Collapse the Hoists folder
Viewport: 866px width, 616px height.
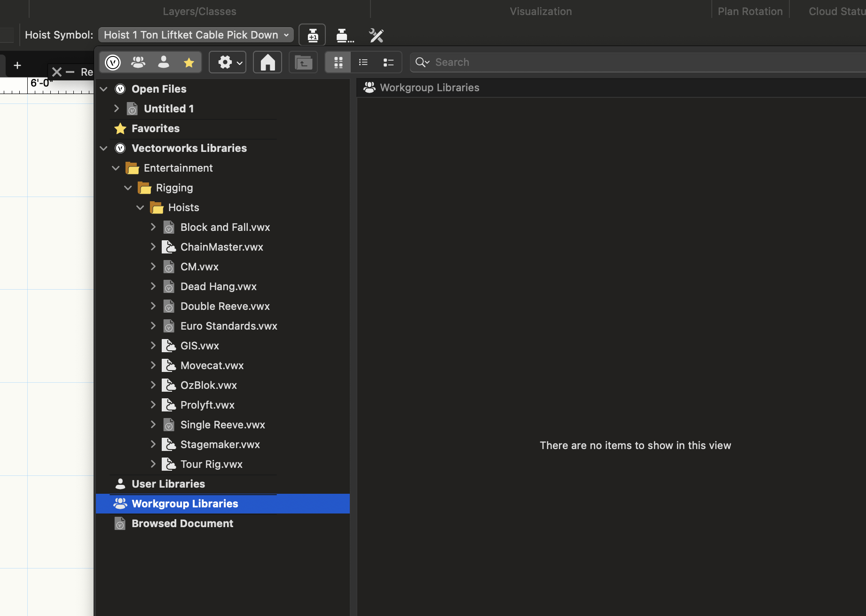pyautogui.click(x=140, y=207)
